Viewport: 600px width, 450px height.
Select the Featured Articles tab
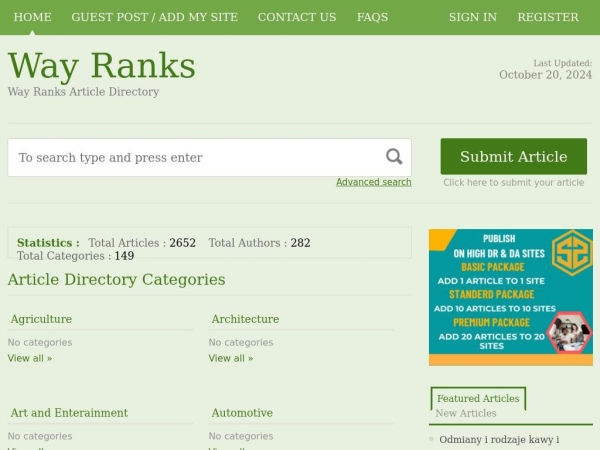tap(478, 398)
